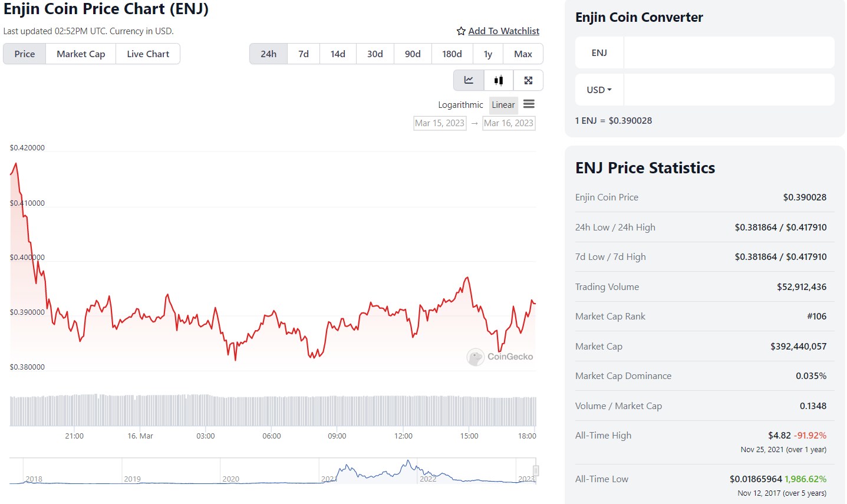847x504 pixels.
Task: Click the Volume / Market Cap 0.1348
Action: point(813,406)
